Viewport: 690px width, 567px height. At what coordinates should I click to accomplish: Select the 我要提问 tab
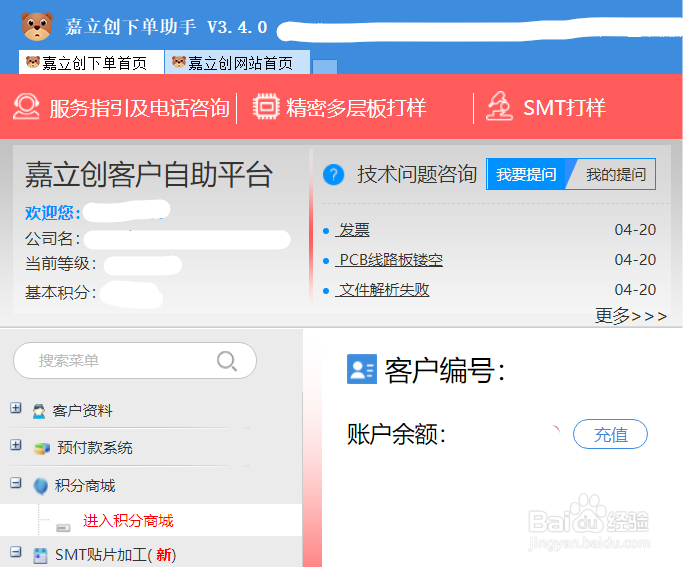(x=526, y=174)
